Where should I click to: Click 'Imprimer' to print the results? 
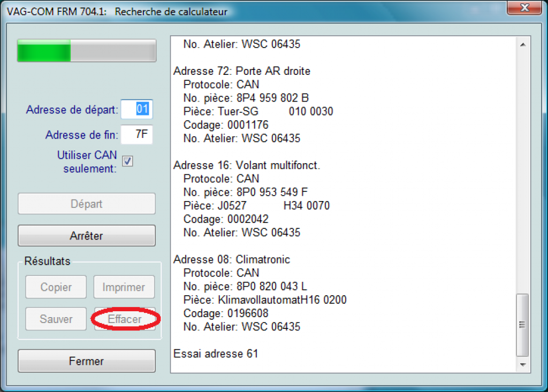click(x=124, y=287)
